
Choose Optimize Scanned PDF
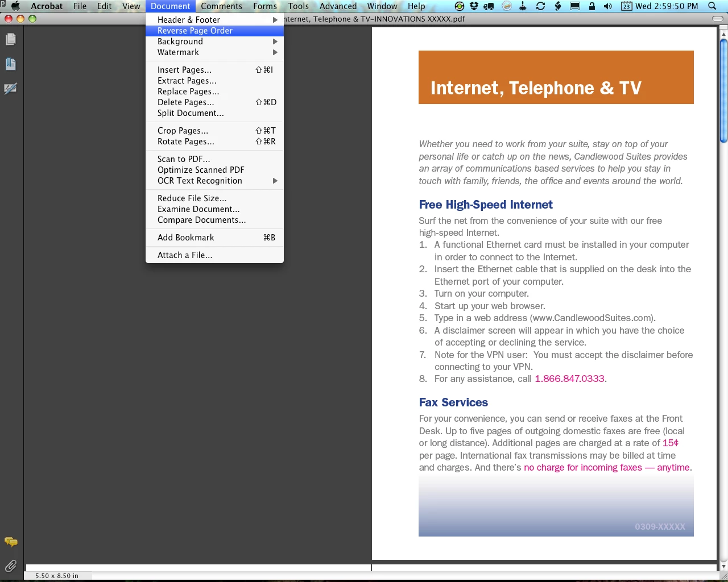click(214, 170)
